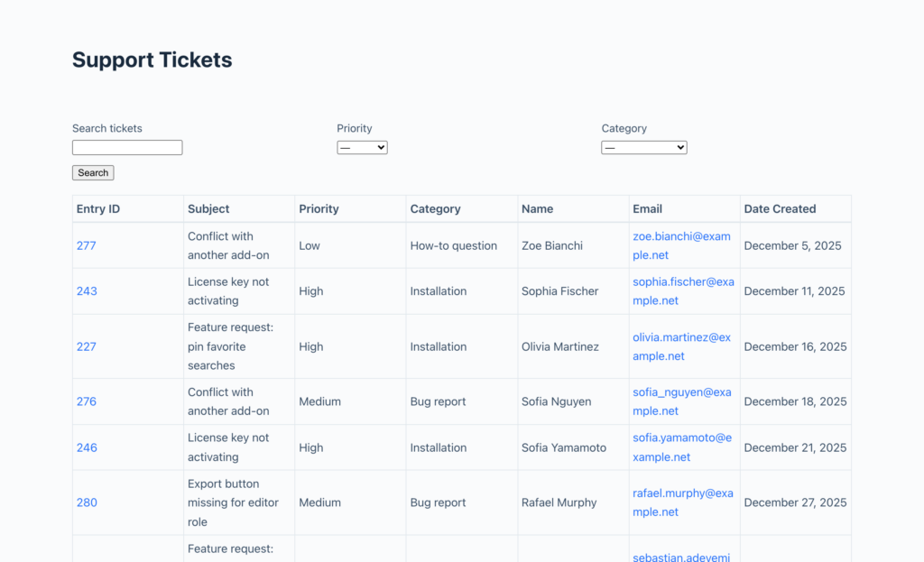The width and height of the screenshot is (924, 562).
Task: Open ticket entry 246
Action: click(x=87, y=447)
